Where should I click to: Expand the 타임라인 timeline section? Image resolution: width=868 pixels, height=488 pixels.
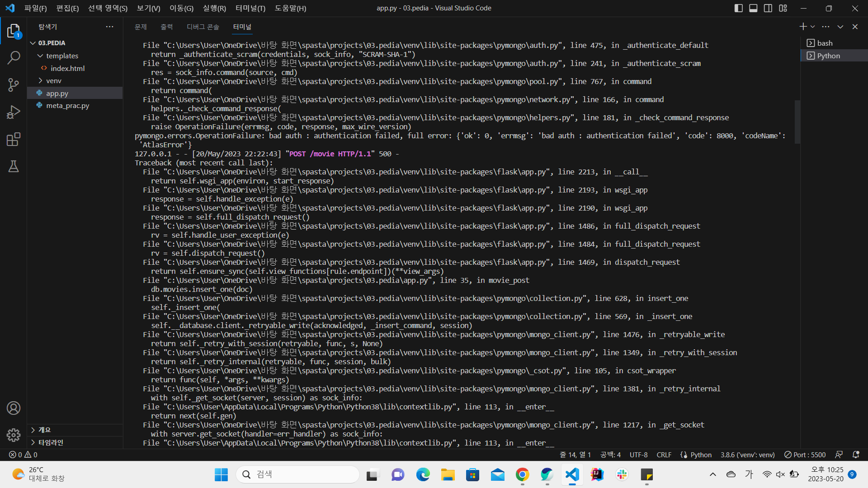(x=75, y=442)
